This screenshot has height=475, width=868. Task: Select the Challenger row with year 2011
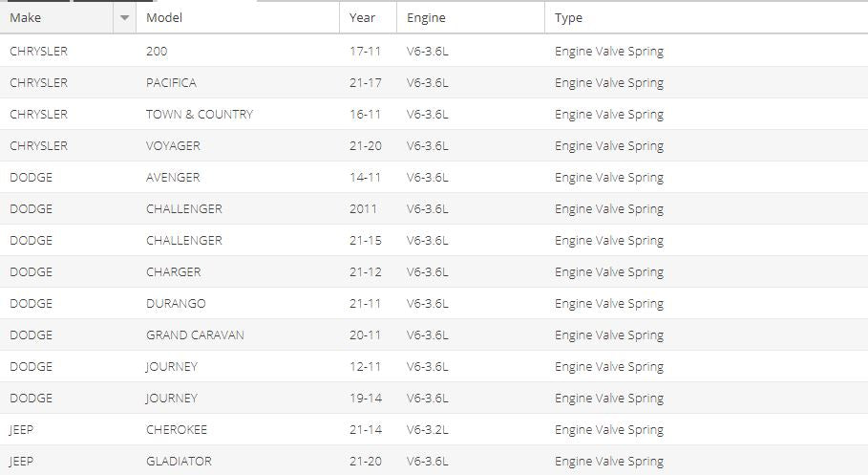click(434, 209)
